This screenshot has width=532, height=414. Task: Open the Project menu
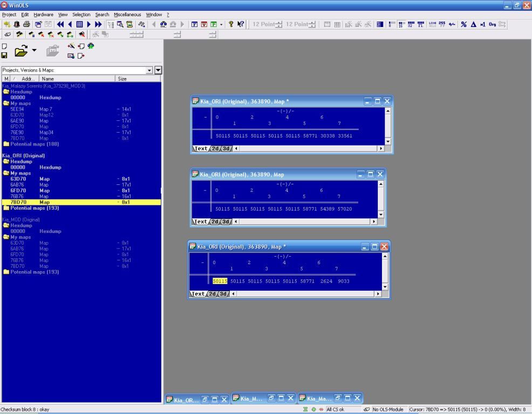[x=9, y=15]
